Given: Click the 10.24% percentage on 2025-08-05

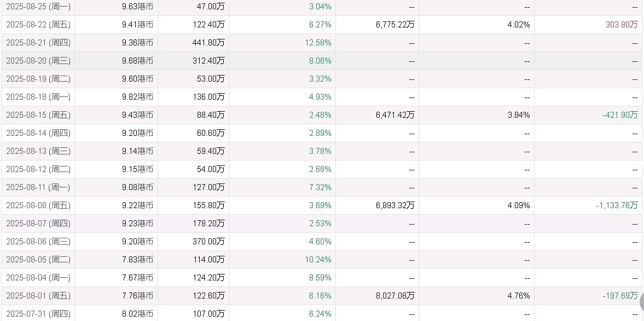Looking at the screenshot, I should tap(320, 260).
